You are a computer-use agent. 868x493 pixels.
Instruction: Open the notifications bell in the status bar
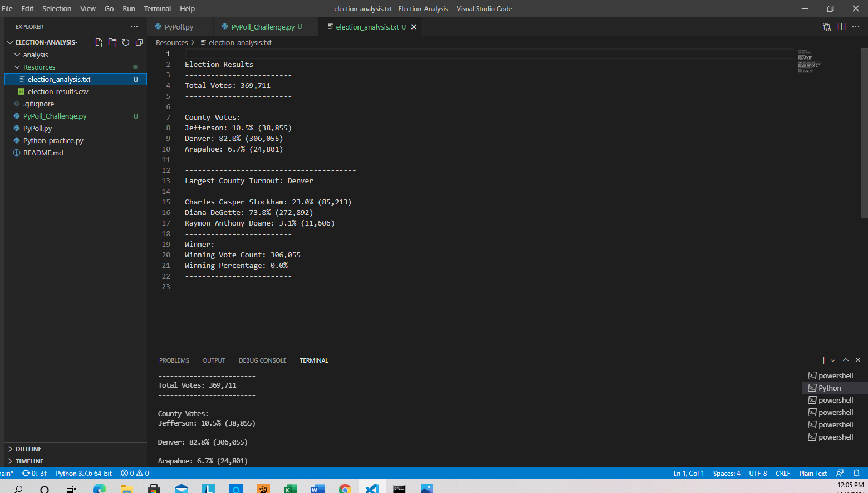coord(856,474)
